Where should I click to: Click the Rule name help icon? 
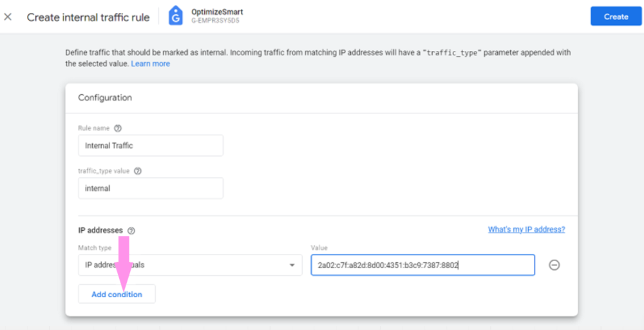(118, 128)
